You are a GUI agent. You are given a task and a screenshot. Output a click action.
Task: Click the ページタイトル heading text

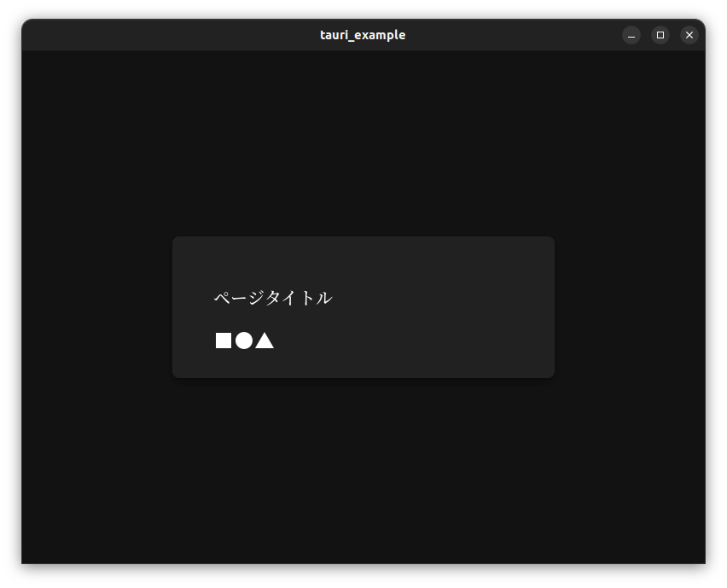coord(273,298)
